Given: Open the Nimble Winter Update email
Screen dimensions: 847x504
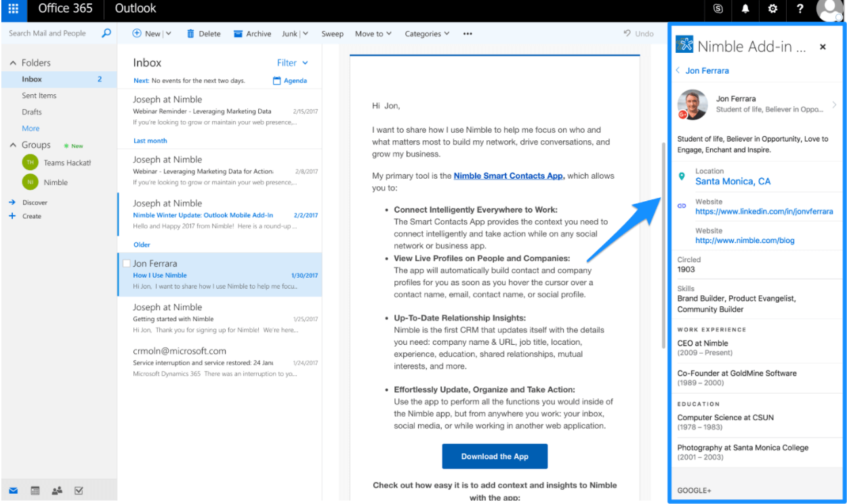Looking at the screenshot, I should pos(220,214).
